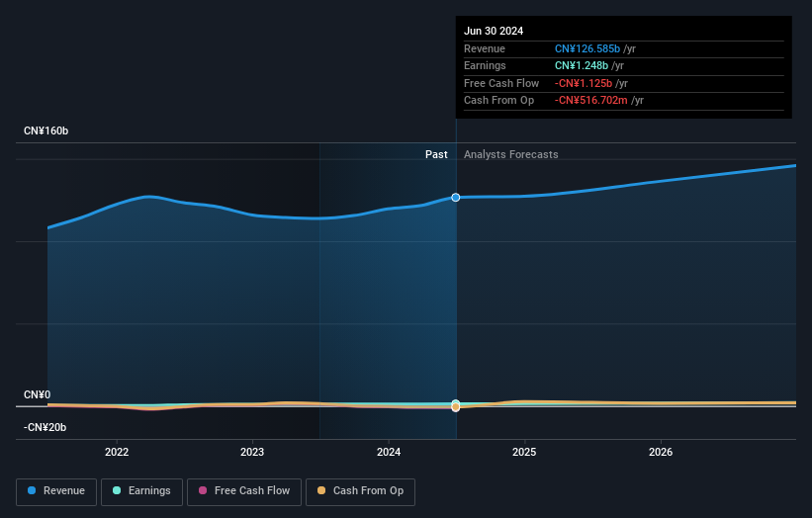This screenshot has height=518, width=812.
Task: Click the Revenue row label in tooltip
Action: [x=485, y=48]
